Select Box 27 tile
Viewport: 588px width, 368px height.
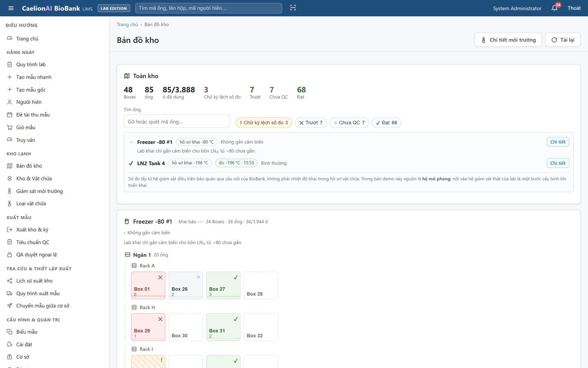(x=223, y=285)
